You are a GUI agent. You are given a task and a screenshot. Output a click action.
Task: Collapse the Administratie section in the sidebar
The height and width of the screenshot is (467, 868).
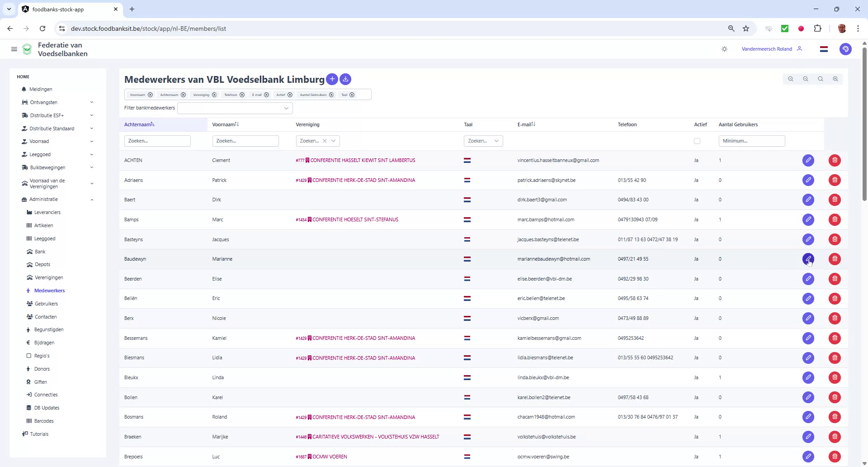point(92,200)
